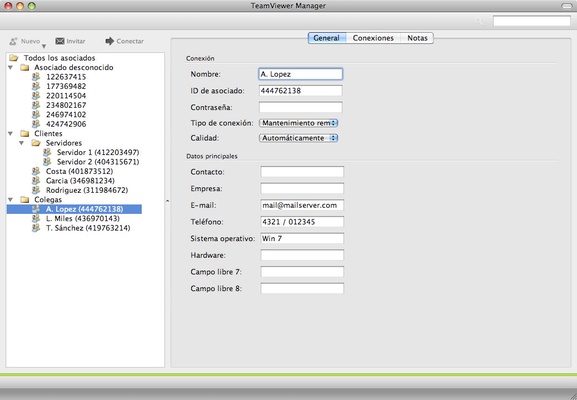Viewport: 577px width, 400px height.
Task: Click the Campo libre 8 field
Action: [302, 288]
